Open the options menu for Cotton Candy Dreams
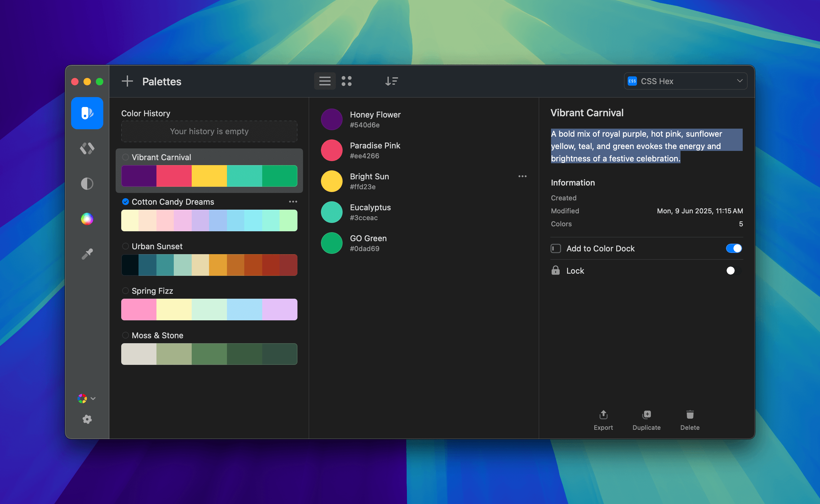 coord(293,201)
